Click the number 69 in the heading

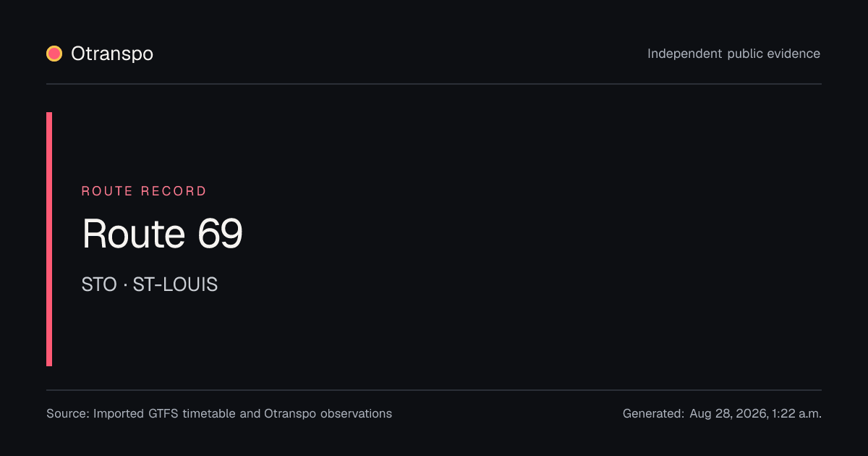(220, 234)
